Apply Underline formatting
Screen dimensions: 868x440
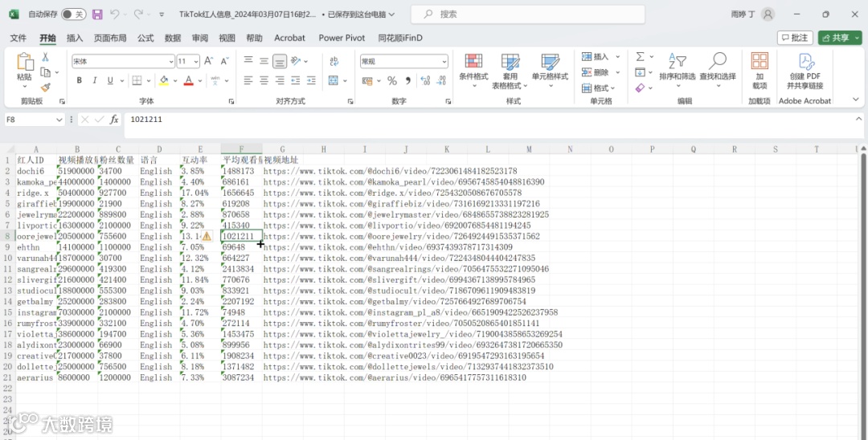110,81
